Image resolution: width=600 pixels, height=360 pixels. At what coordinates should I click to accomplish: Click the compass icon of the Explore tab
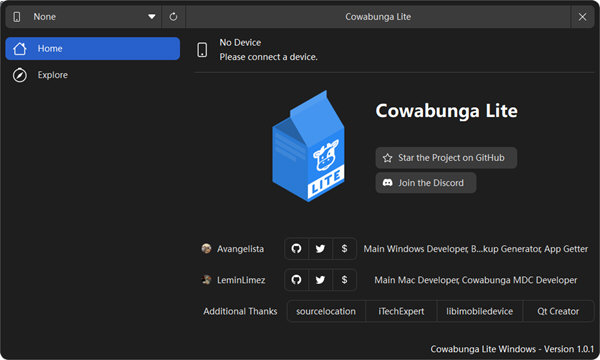(x=20, y=75)
